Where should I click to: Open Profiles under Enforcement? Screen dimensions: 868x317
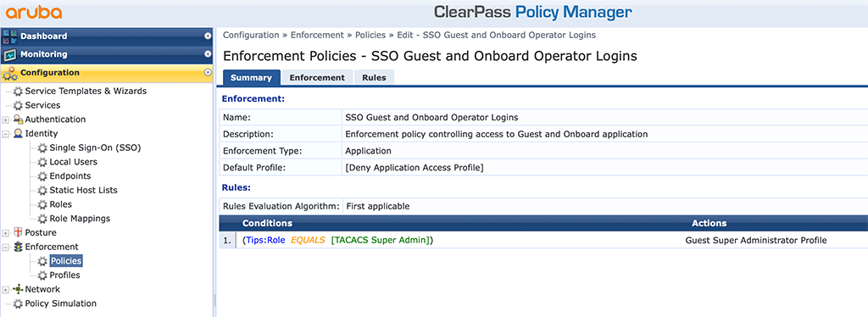coord(64,275)
